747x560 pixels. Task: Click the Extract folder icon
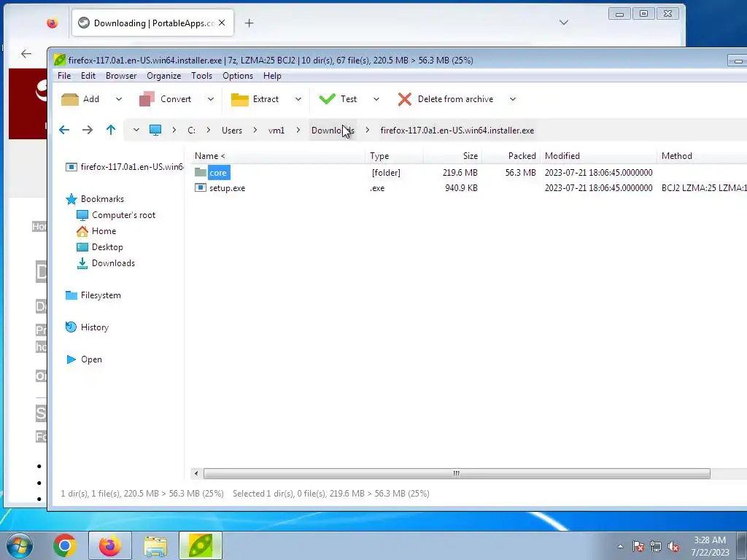239,99
